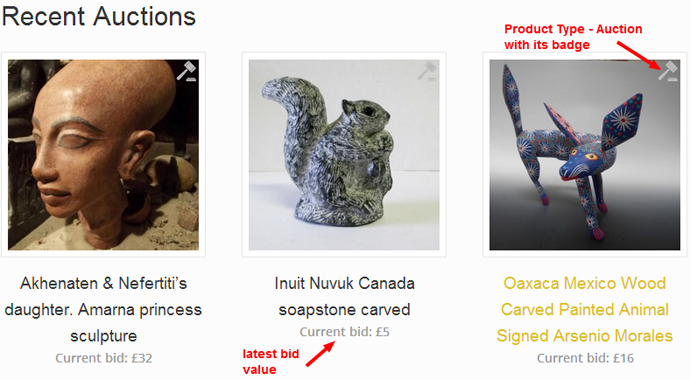Select the Current bid: £32 text

tap(104, 358)
